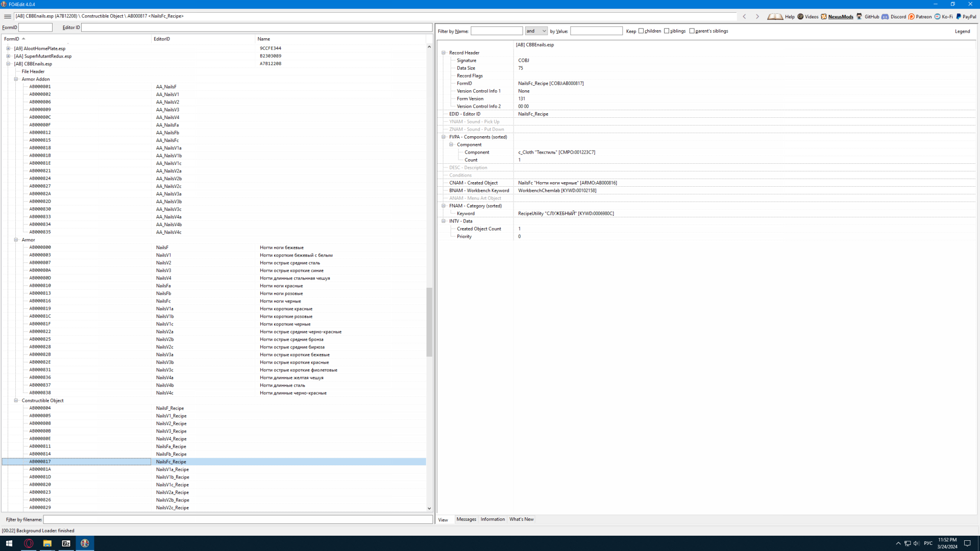Switch to the Messages tab
The image size is (980, 551).
[466, 519]
